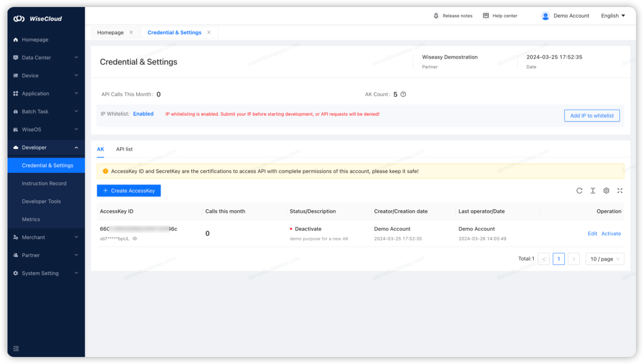The image size is (643, 364).
Task: Click the Release notes bell icon
Action: [436, 16]
